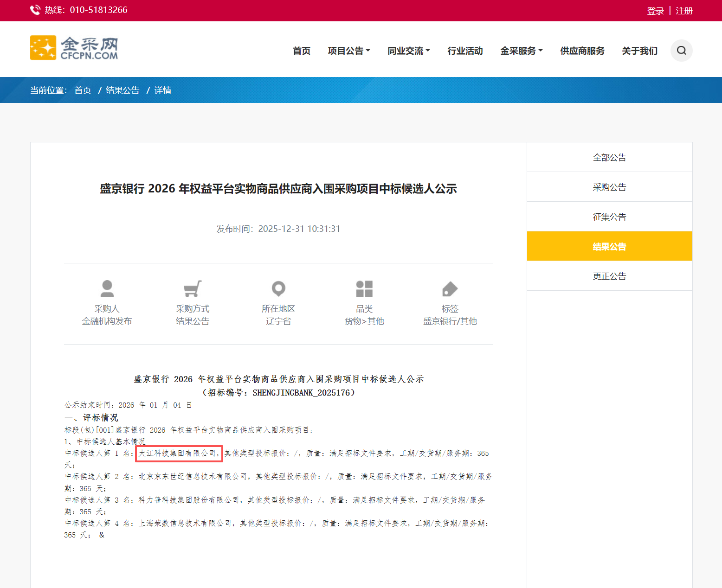Open the 金采服务 dropdown menu

521,51
